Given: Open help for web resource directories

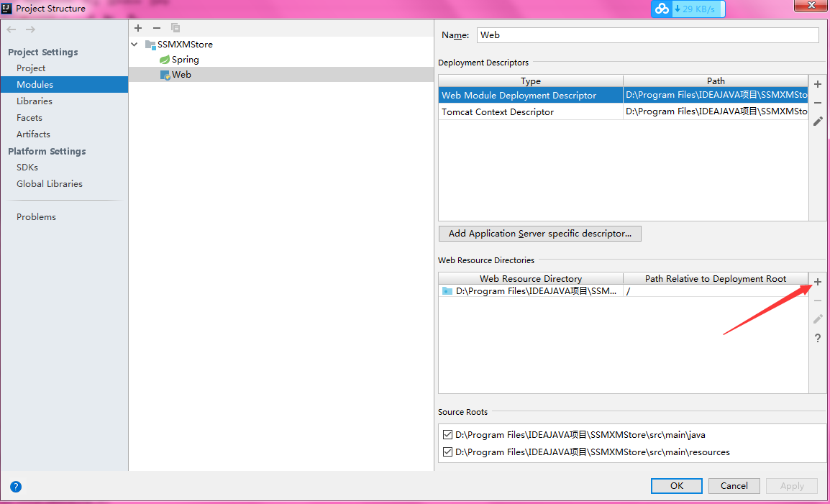Looking at the screenshot, I should [x=818, y=339].
